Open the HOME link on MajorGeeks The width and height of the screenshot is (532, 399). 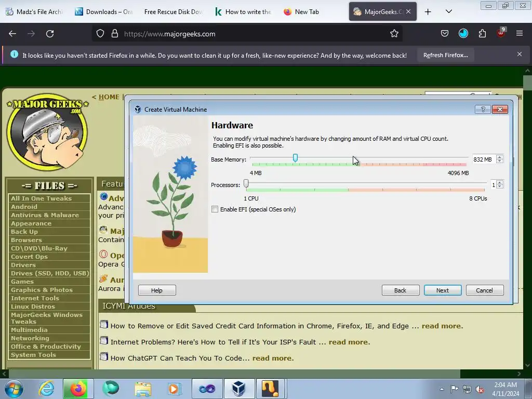pyautogui.click(x=109, y=97)
